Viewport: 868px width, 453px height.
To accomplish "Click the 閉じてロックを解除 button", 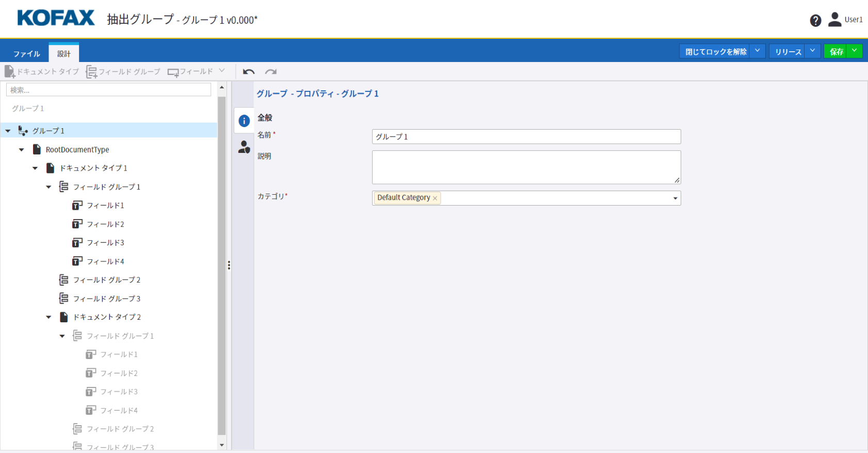I will click(x=715, y=52).
